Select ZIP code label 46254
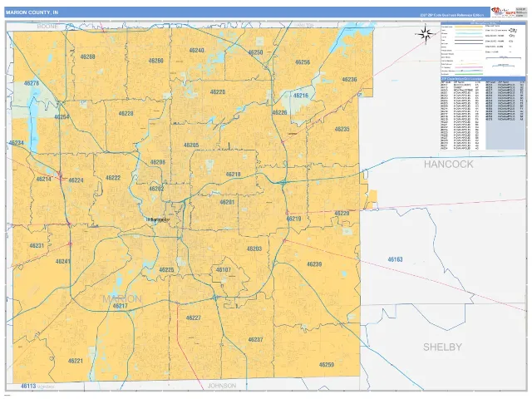Viewport: 532px width, 399px height. point(62,116)
